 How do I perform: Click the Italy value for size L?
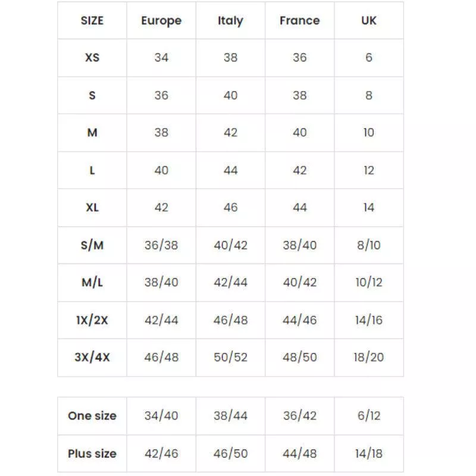click(230, 170)
